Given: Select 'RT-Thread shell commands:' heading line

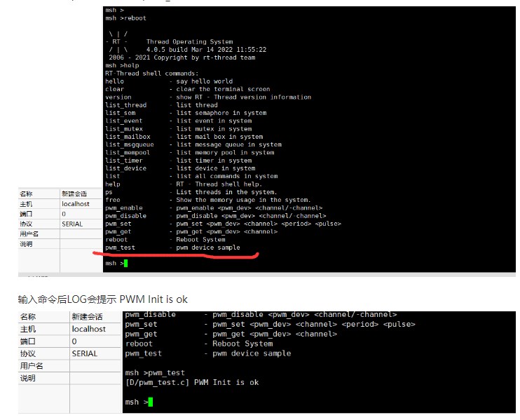Looking at the screenshot, I should (151, 74).
